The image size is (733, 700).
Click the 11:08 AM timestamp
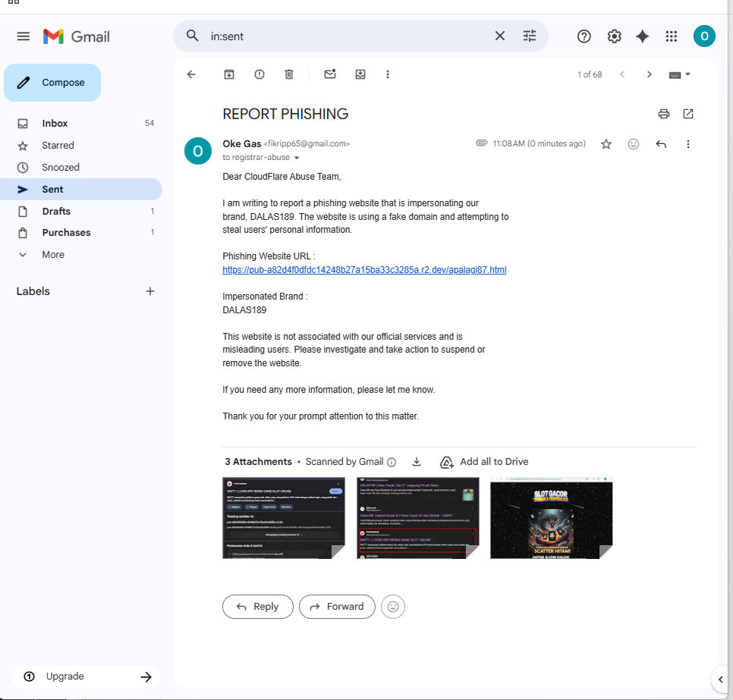pos(539,143)
